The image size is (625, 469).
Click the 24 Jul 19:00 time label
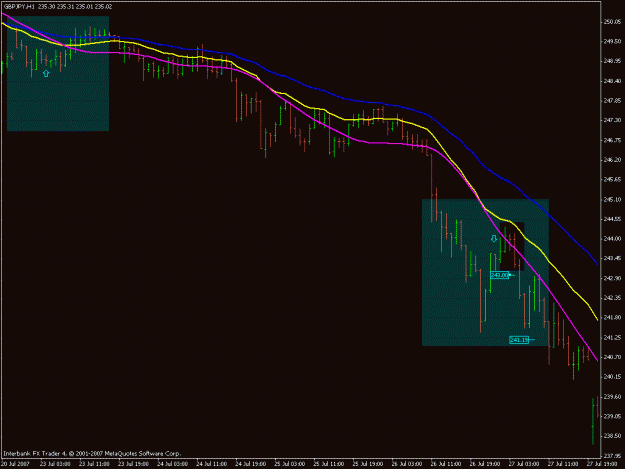[x=250, y=464]
